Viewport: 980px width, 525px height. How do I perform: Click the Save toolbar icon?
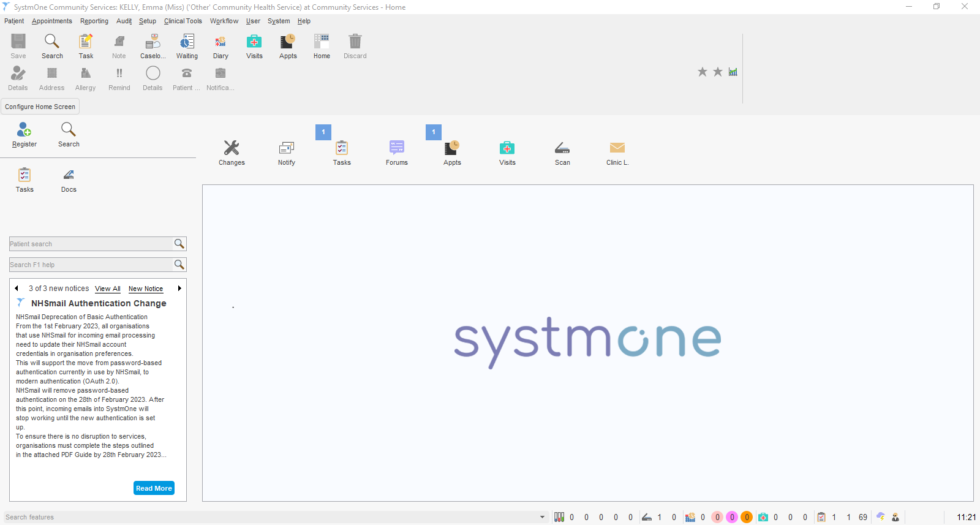click(x=18, y=42)
